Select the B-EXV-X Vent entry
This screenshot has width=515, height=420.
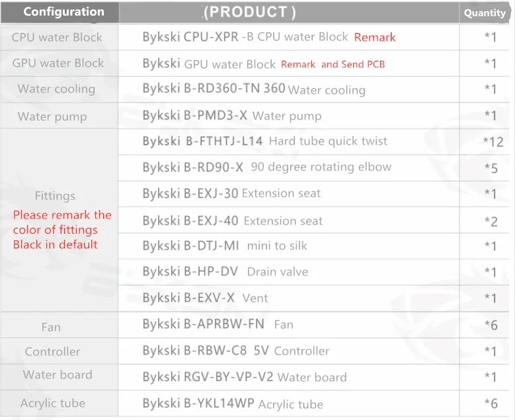pyautogui.click(x=206, y=298)
